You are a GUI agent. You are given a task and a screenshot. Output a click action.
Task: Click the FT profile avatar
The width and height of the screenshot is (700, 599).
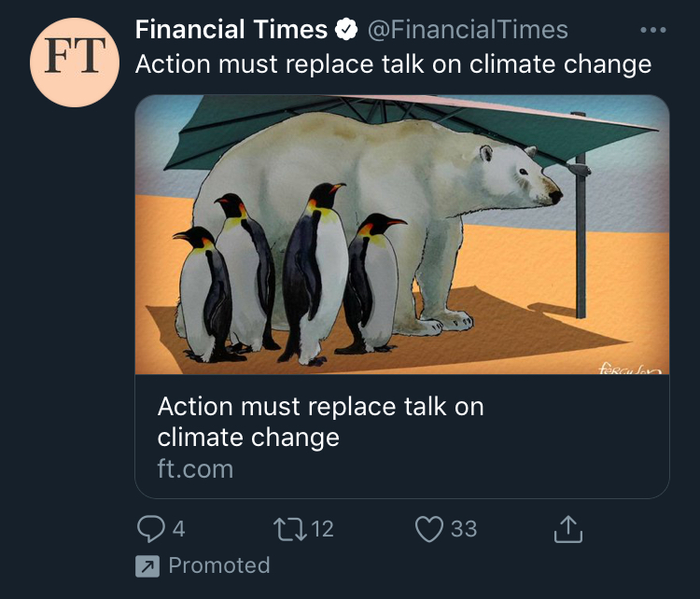[74, 62]
